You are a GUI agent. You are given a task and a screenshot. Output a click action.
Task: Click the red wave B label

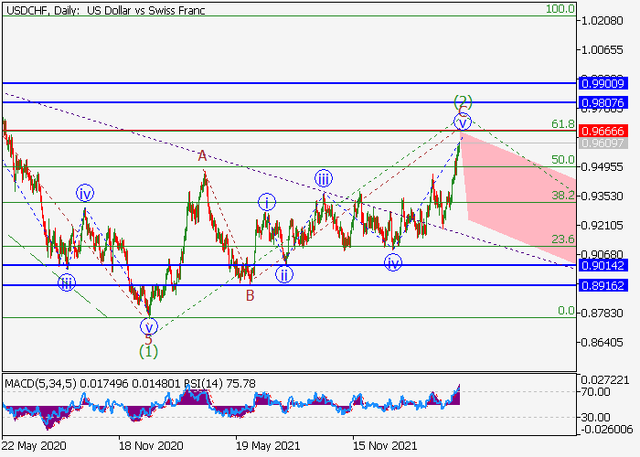pos(250,295)
